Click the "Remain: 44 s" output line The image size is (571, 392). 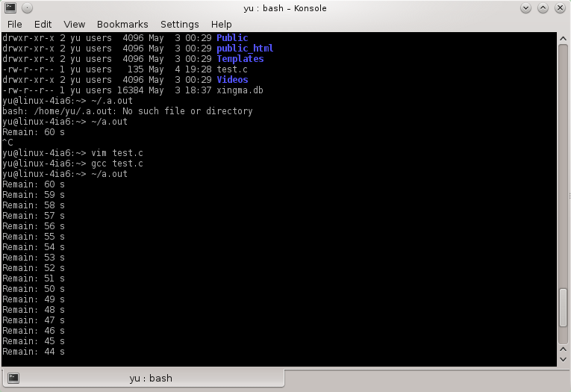coord(34,352)
